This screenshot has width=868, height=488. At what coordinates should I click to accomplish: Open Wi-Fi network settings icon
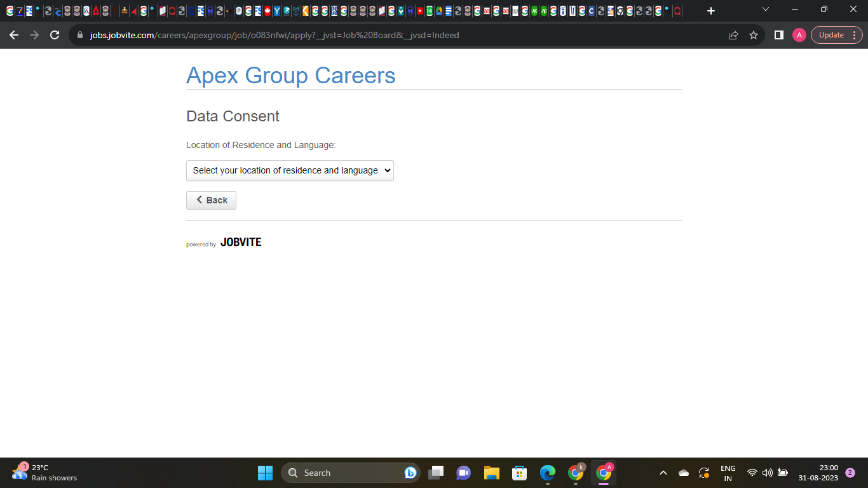coord(752,473)
